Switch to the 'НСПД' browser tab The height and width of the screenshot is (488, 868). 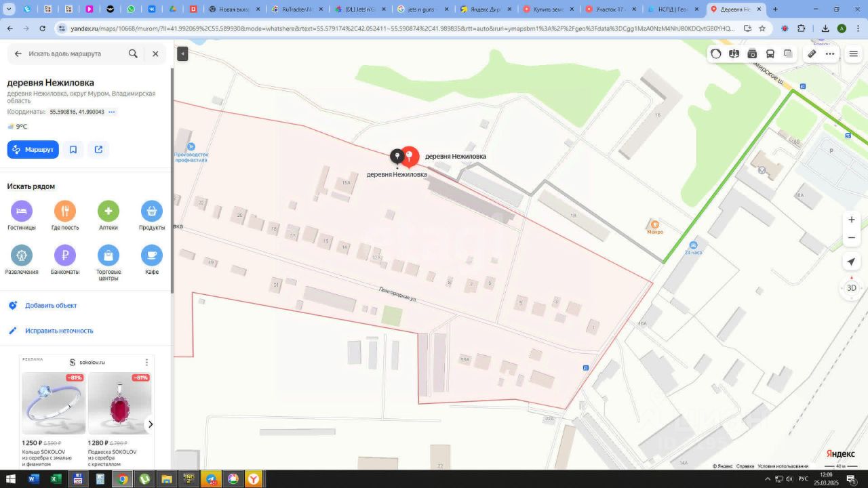coord(674,9)
